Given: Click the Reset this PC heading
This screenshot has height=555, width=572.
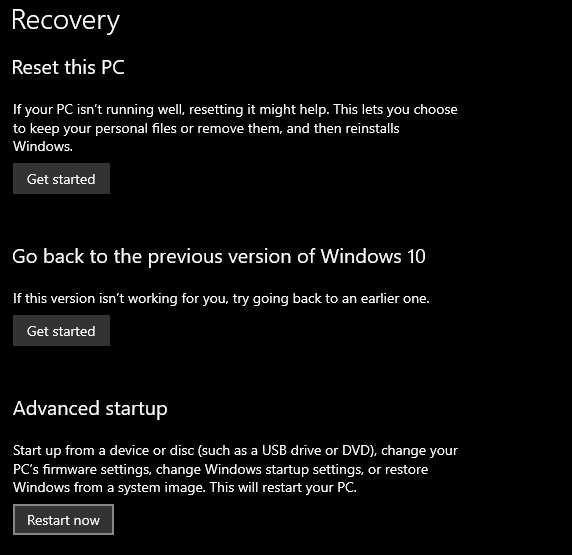Looking at the screenshot, I should [x=68, y=68].
